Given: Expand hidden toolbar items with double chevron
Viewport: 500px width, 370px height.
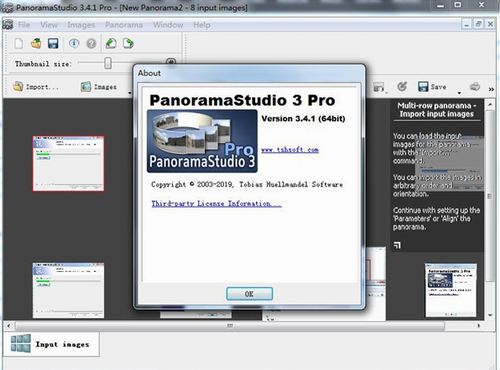Looking at the screenshot, I should (x=491, y=89).
